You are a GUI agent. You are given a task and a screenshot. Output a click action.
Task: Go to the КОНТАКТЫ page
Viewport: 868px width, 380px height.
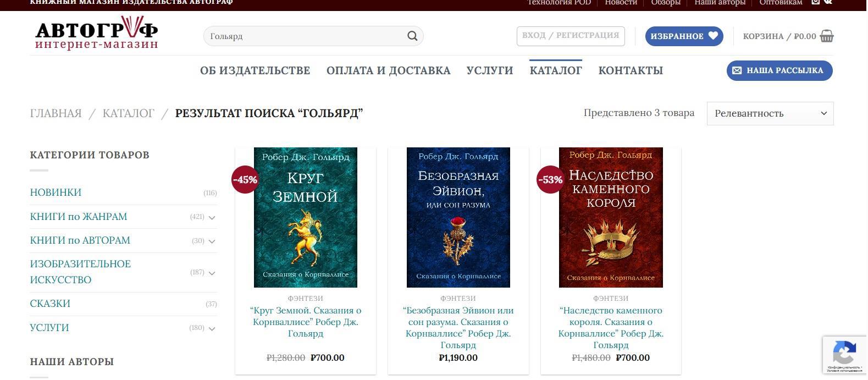(631, 70)
